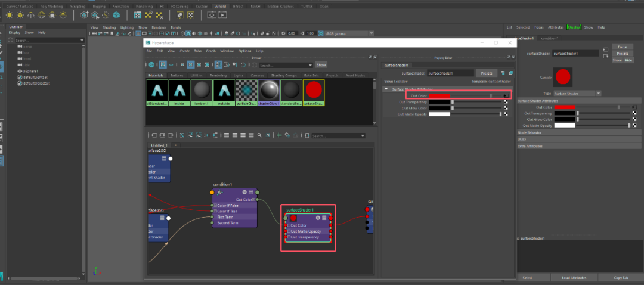
Task: Create an Arnold area light from the shelf
Action: 9,15
